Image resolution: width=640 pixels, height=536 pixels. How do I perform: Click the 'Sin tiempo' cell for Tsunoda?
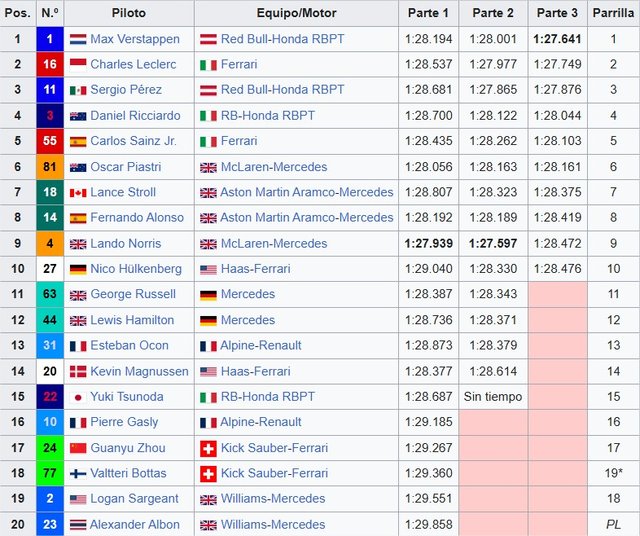point(493,397)
